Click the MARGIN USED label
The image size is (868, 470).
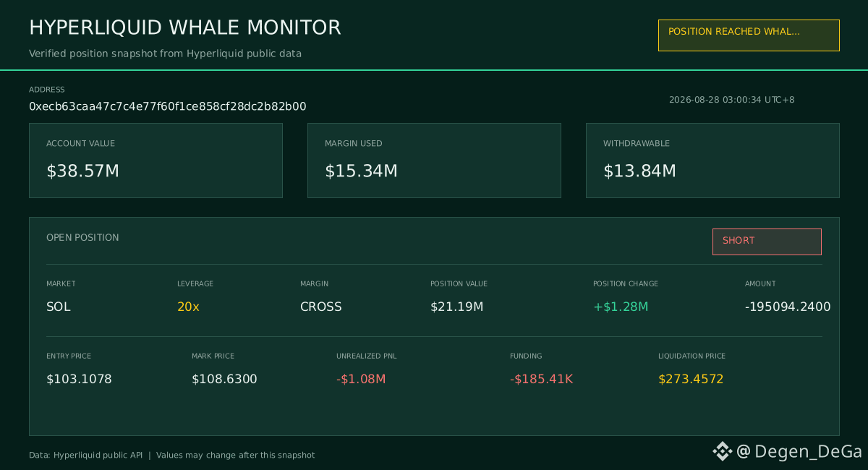(x=354, y=144)
